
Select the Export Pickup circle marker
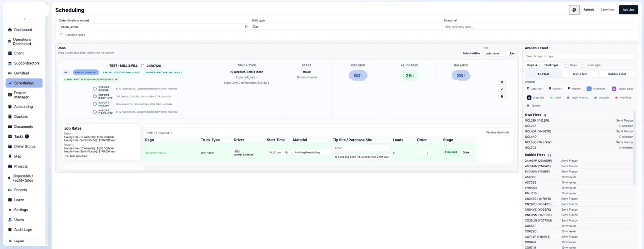point(95,89)
